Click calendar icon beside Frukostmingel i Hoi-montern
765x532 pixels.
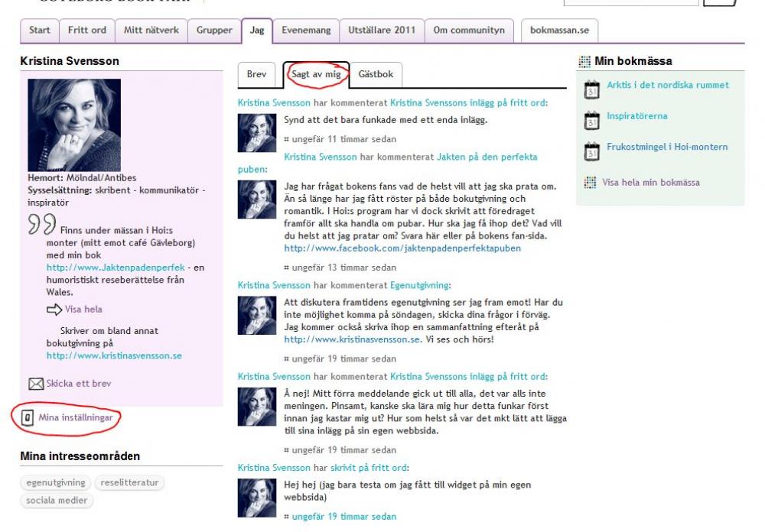(591, 151)
